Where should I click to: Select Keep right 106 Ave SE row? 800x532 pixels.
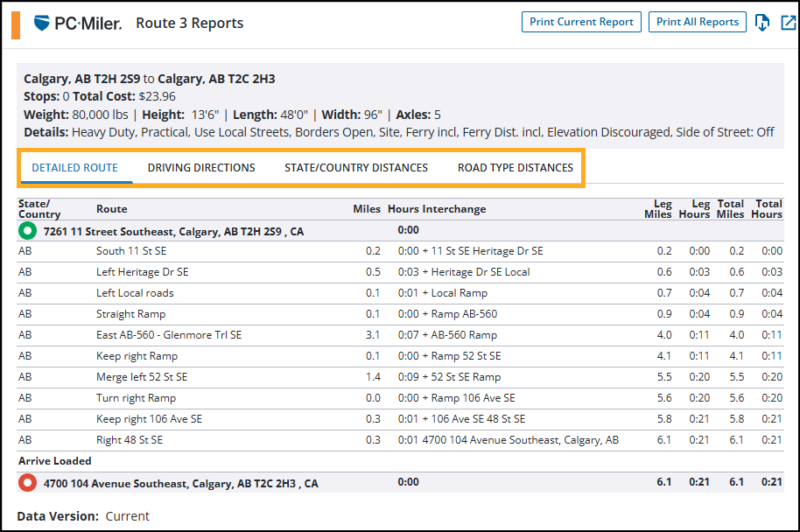(400, 419)
